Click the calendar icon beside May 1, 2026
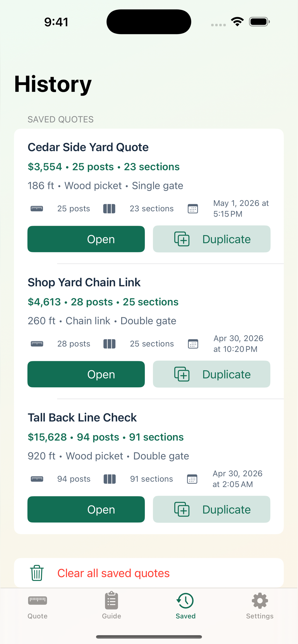 (x=193, y=208)
